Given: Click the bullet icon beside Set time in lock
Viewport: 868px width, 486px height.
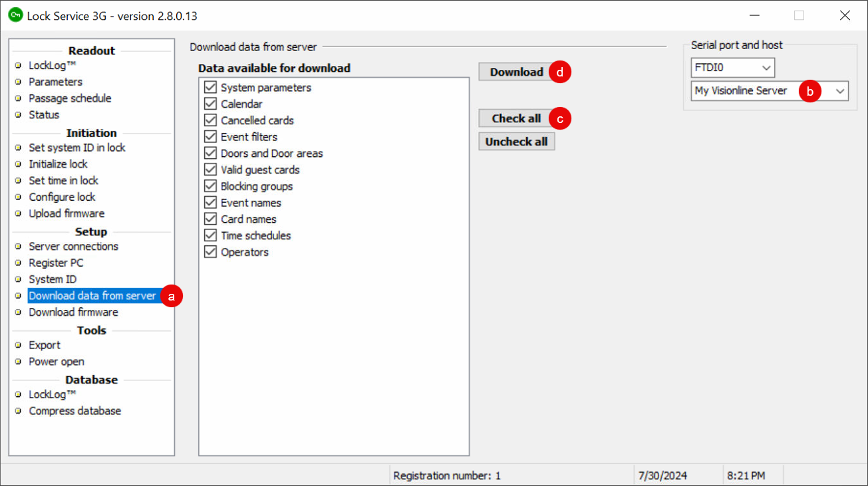Looking at the screenshot, I should tap(18, 180).
